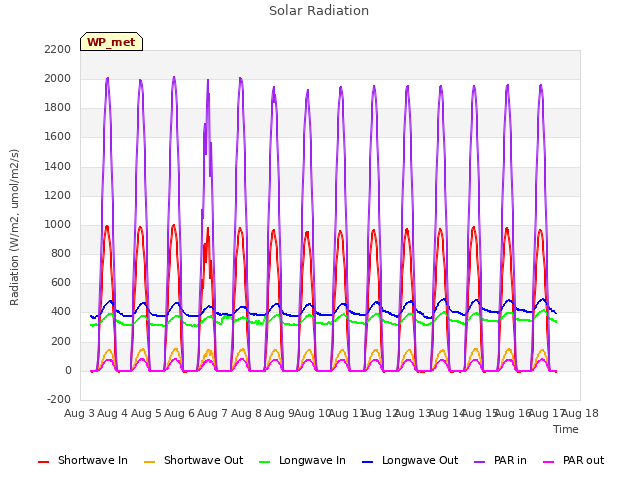Click the Aug 6 x-axis label

pyautogui.click(x=179, y=413)
